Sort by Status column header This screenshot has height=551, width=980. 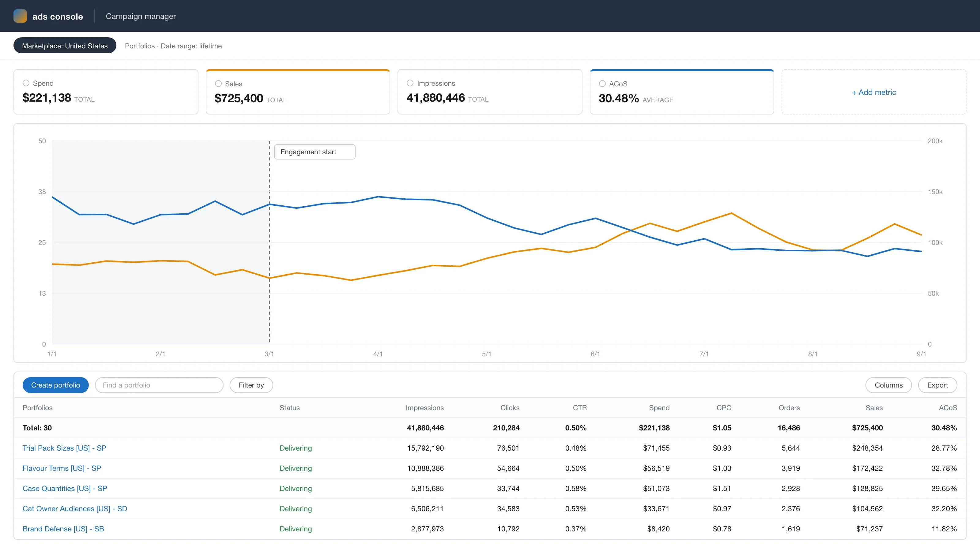(x=289, y=408)
